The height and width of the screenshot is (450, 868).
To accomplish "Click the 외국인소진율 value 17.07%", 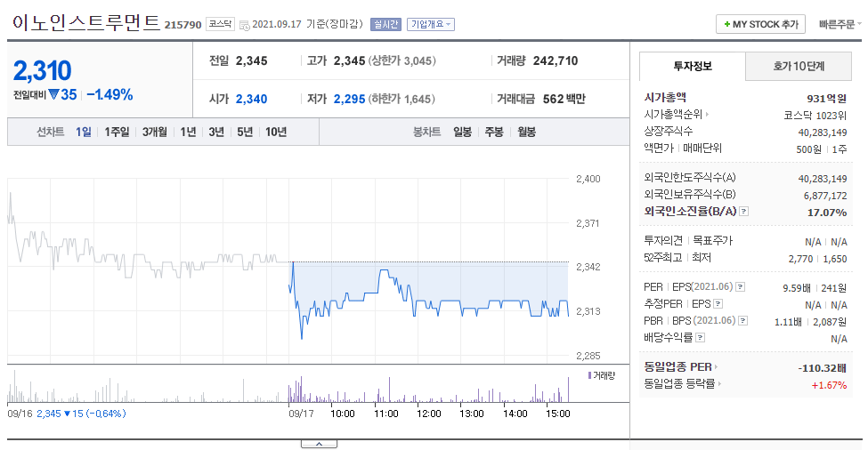I will click(x=827, y=213).
